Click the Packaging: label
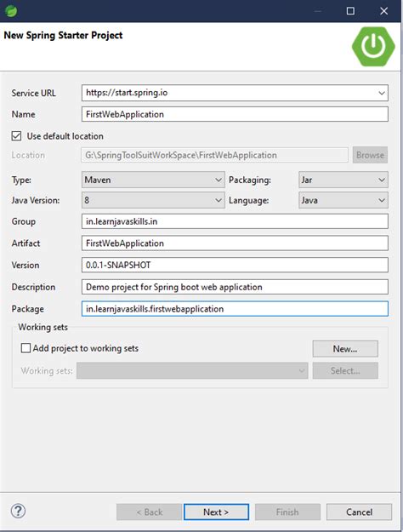The image size is (403, 532). pyautogui.click(x=250, y=180)
